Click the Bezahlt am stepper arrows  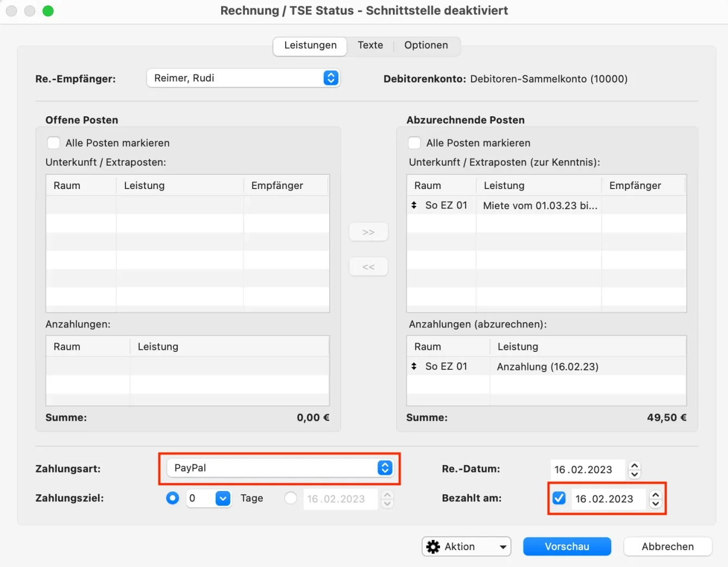[x=656, y=499]
